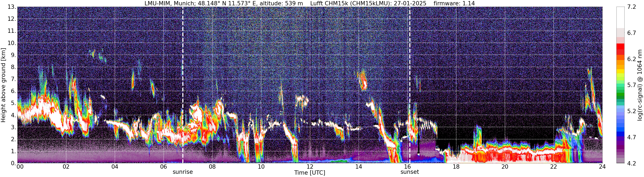The image size is (644, 177).
Task: Click the '10.' height axis tick label
Action: tap(12, 43)
